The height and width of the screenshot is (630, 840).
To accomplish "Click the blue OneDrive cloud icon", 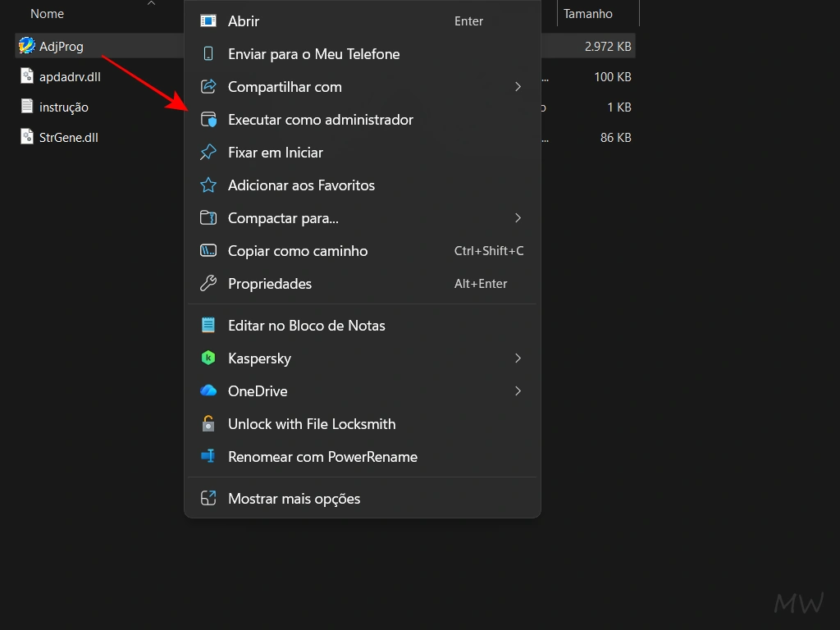I will point(209,391).
